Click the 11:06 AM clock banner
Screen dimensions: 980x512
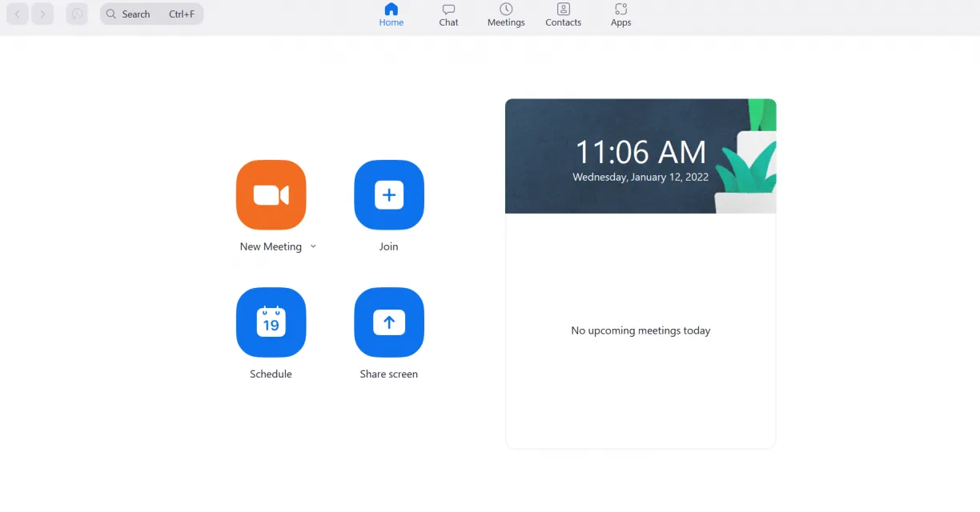click(x=641, y=156)
